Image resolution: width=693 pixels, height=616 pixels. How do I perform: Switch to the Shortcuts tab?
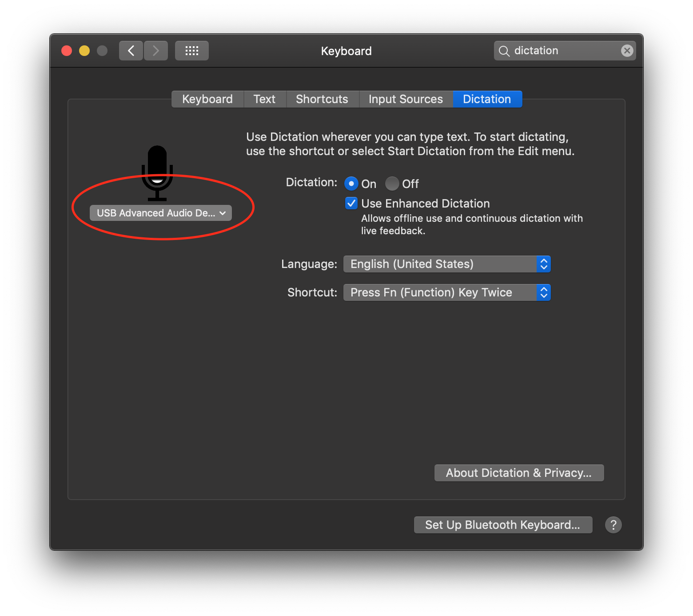tap(323, 99)
